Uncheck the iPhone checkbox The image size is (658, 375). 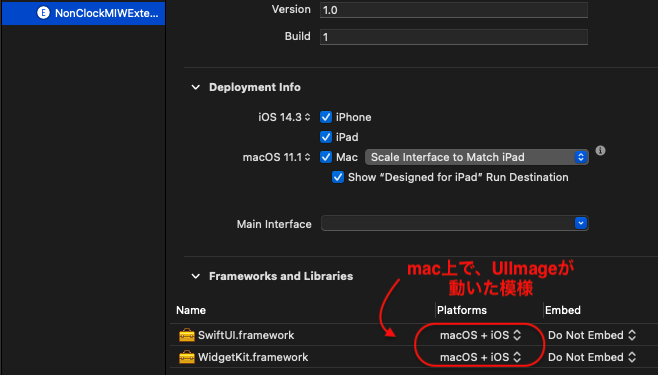click(326, 117)
